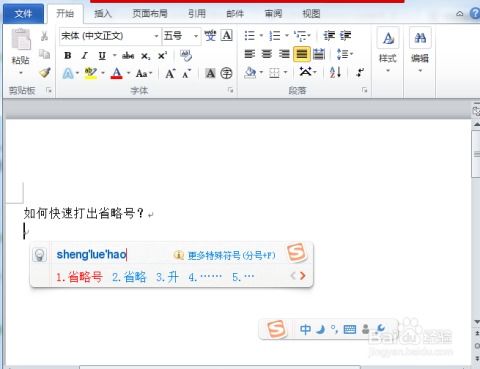This screenshot has width=480, height=369.
Task: Switch to the 插入 ribbon tab
Action: tap(102, 14)
